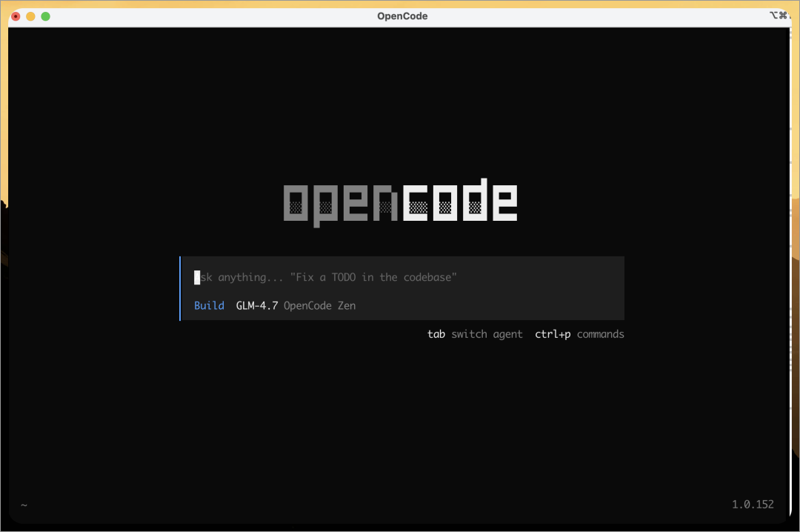Maximize the window with the green button
This screenshot has width=800, height=532.
pyautogui.click(x=45, y=16)
